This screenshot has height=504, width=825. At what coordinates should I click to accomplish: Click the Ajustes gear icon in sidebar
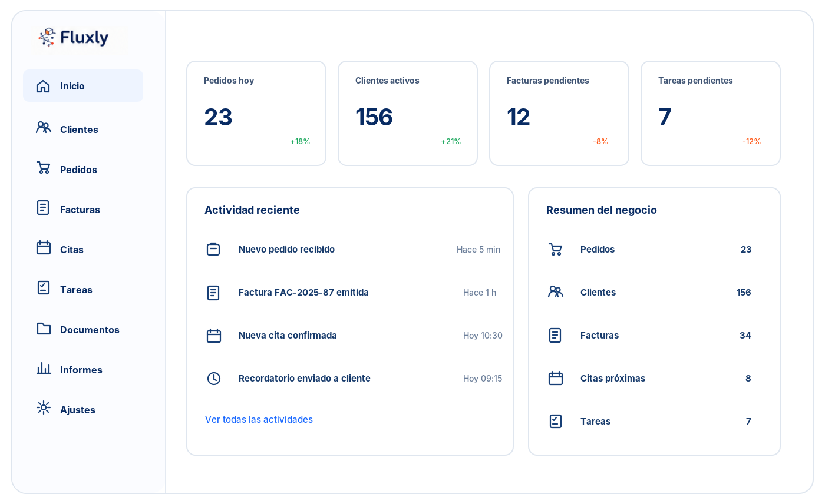pos(44,407)
